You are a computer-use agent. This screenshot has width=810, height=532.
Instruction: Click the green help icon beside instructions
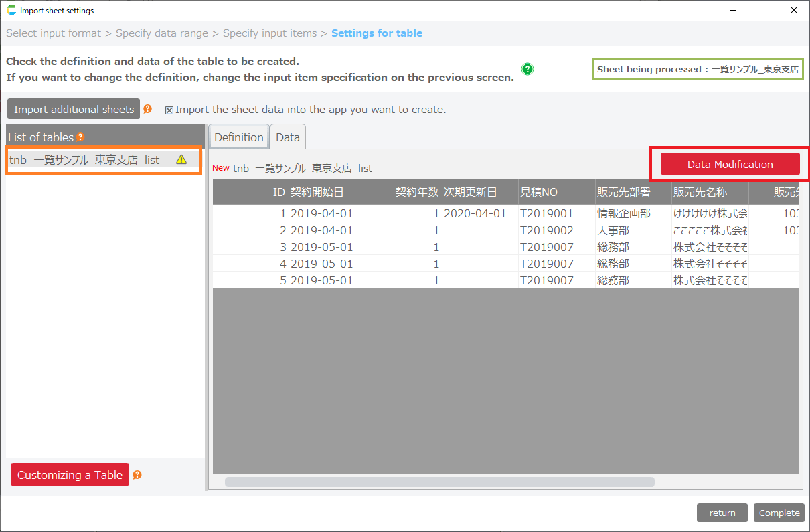click(x=528, y=69)
